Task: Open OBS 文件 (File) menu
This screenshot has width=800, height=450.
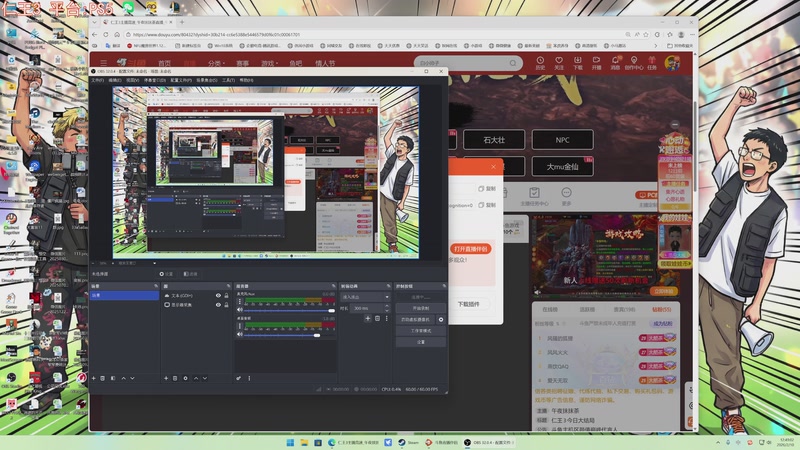Action: click(97, 80)
